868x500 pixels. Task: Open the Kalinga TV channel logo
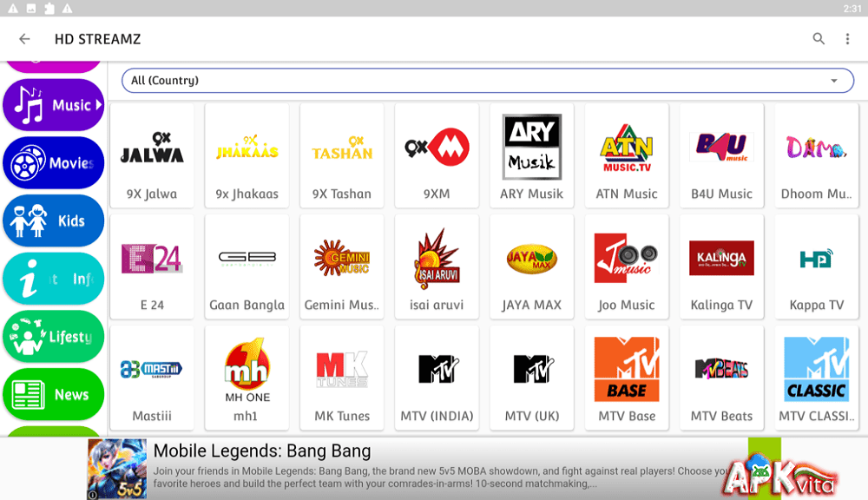721,258
